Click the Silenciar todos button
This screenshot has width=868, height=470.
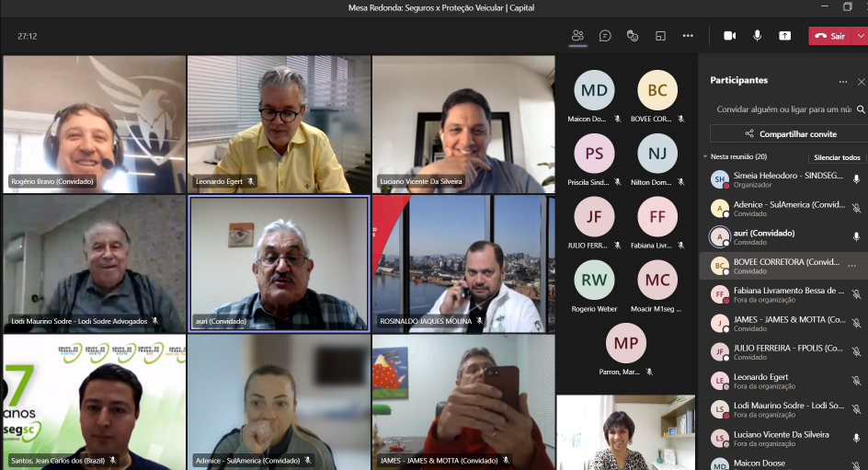(x=837, y=157)
